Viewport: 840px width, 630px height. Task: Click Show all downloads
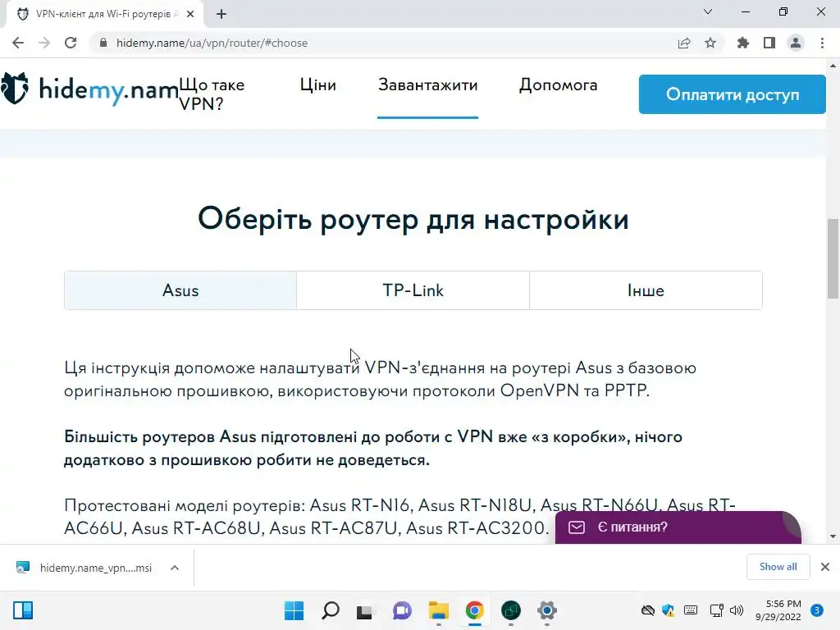[x=778, y=567]
